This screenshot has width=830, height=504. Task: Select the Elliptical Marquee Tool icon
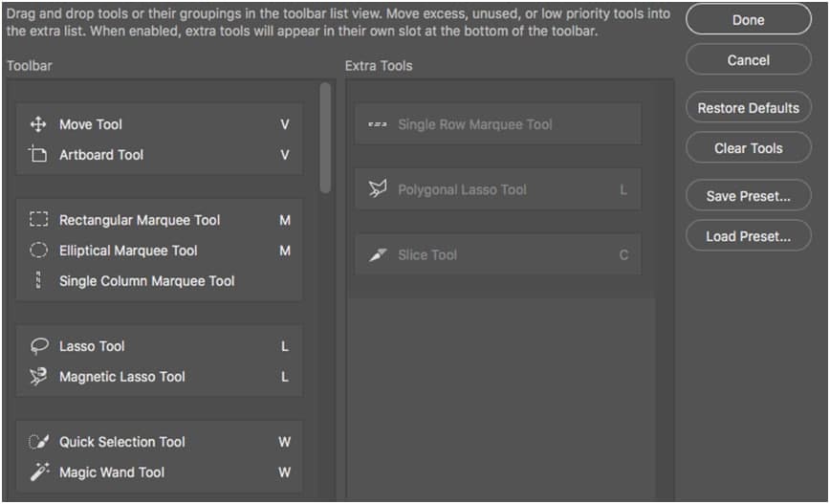(x=38, y=251)
